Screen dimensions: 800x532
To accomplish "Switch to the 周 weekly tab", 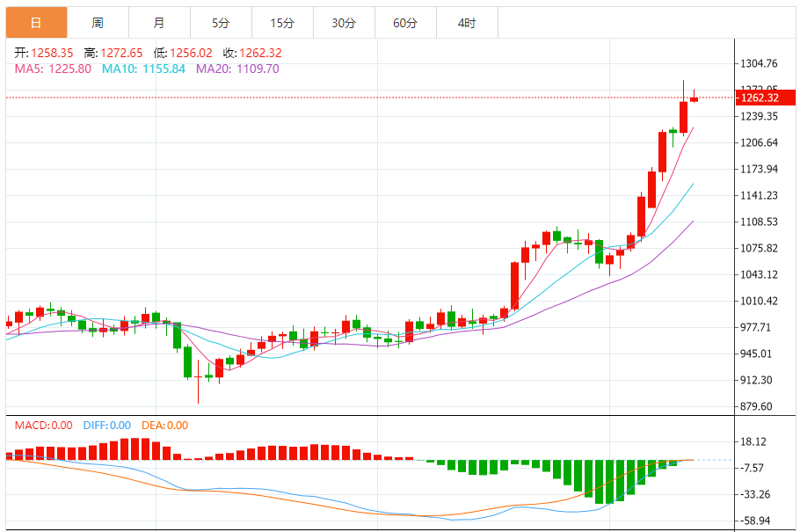I will [x=98, y=23].
